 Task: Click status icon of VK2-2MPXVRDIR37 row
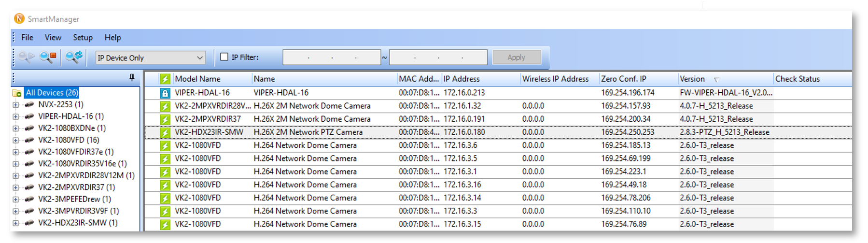pyautogui.click(x=165, y=119)
